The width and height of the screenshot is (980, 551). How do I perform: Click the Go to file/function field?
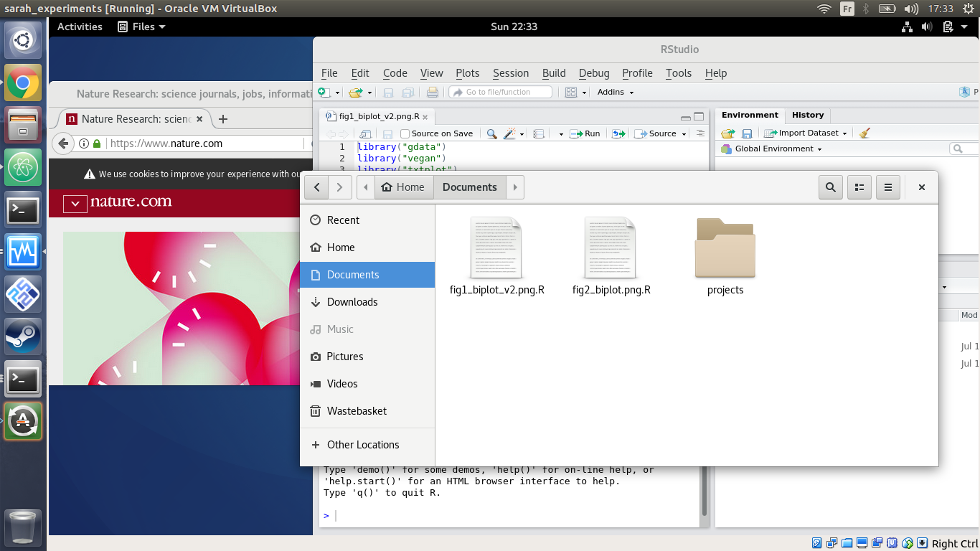501,92
